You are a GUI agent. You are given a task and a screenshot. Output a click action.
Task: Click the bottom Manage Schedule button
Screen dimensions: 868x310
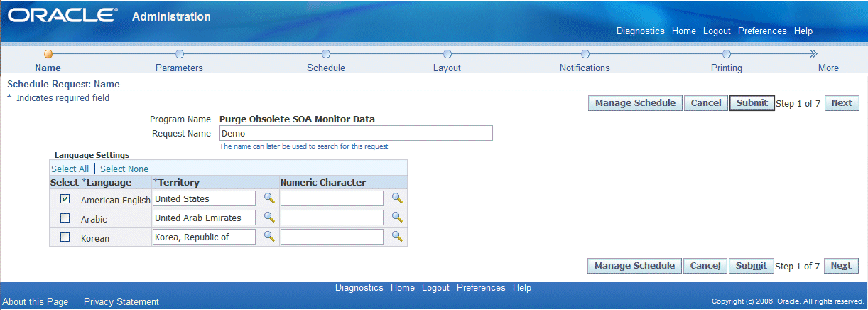(635, 266)
